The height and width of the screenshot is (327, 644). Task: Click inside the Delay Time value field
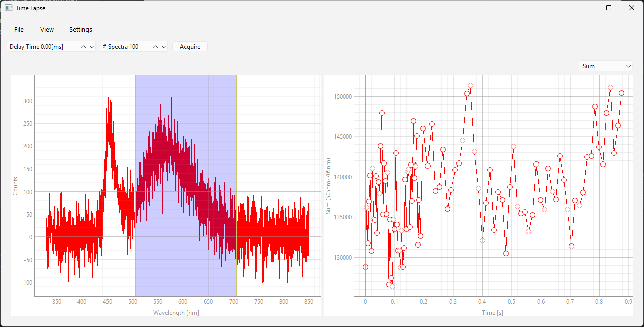pyautogui.click(x=43, y=47)
